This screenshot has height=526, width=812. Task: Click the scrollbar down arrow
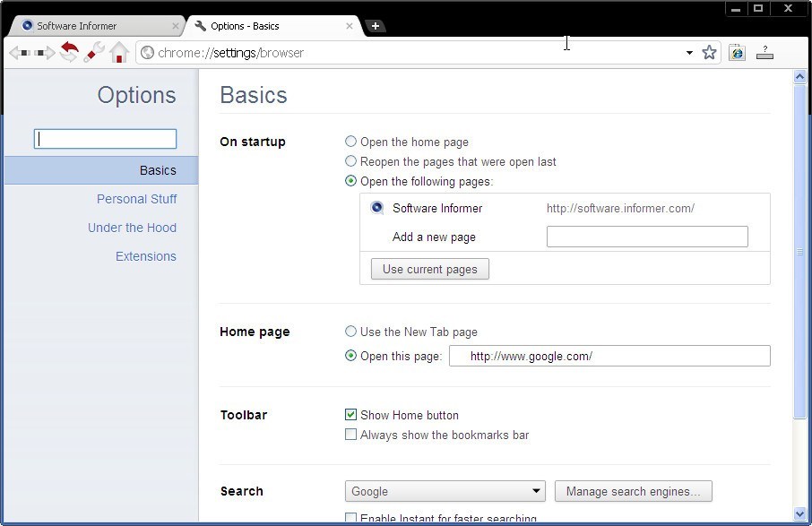click(x=799, y=514)
